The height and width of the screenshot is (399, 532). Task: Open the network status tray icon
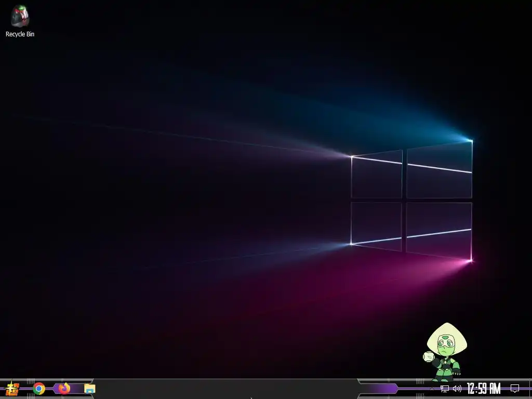coord(445,389)
